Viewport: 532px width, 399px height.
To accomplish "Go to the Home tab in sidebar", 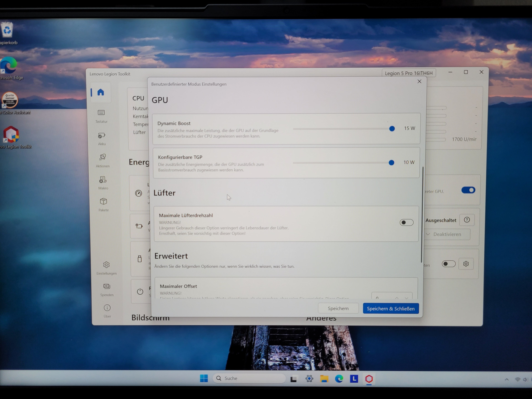I will [x=101, y=92].
